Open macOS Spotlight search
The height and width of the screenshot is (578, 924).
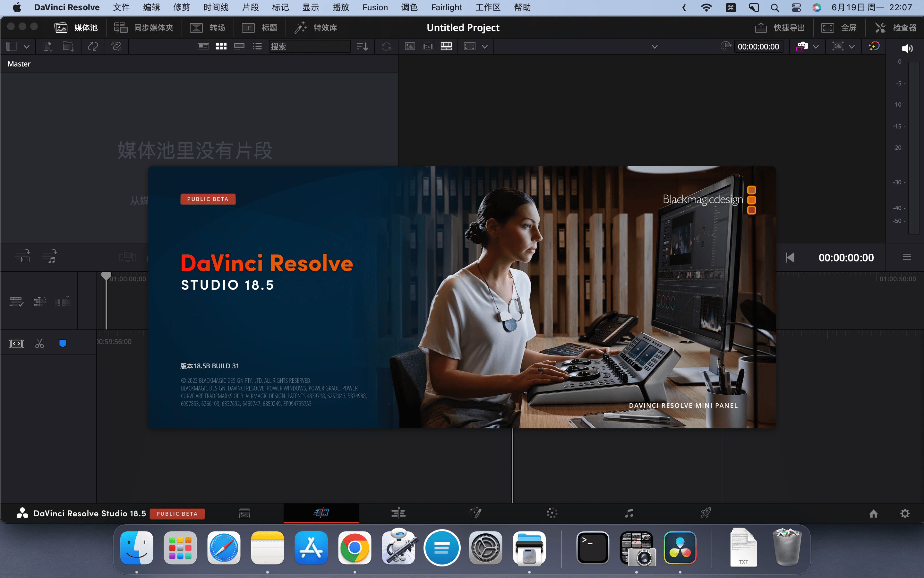tap(775, 8)
